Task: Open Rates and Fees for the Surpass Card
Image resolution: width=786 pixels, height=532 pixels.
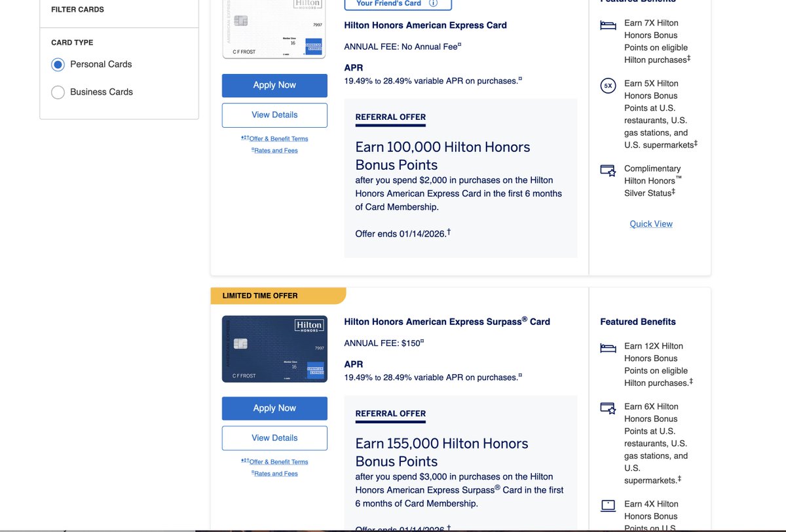Action: click(276, 473)
